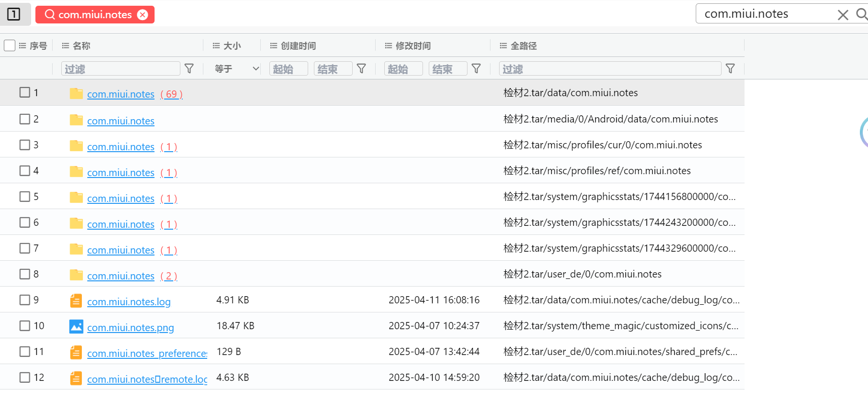The height and width of the screenshot is (411, 868).
Task: Click the 2025-04-11 16:08:16 modified time
Action: coord(434,300)
